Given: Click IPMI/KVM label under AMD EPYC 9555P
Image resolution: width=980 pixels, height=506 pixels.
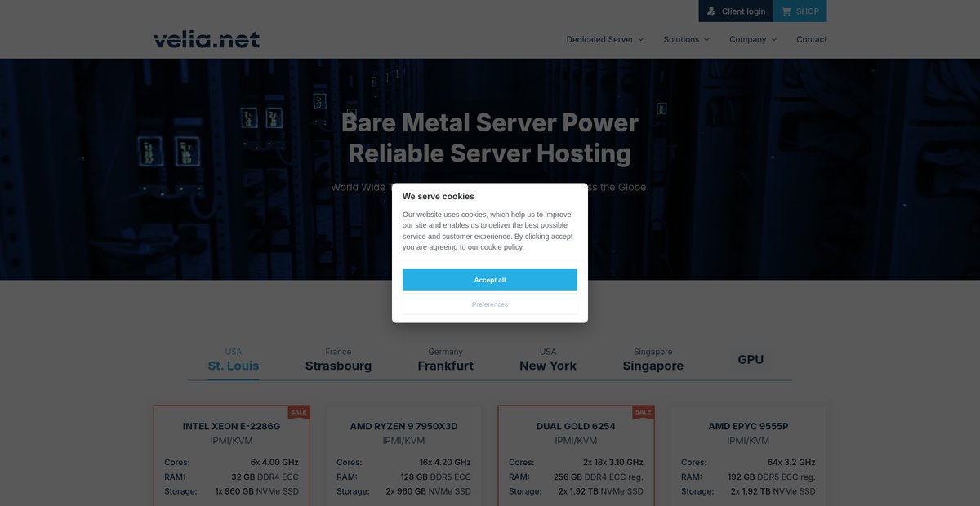Looking at the screenshot, I should [x=748, y=441].
